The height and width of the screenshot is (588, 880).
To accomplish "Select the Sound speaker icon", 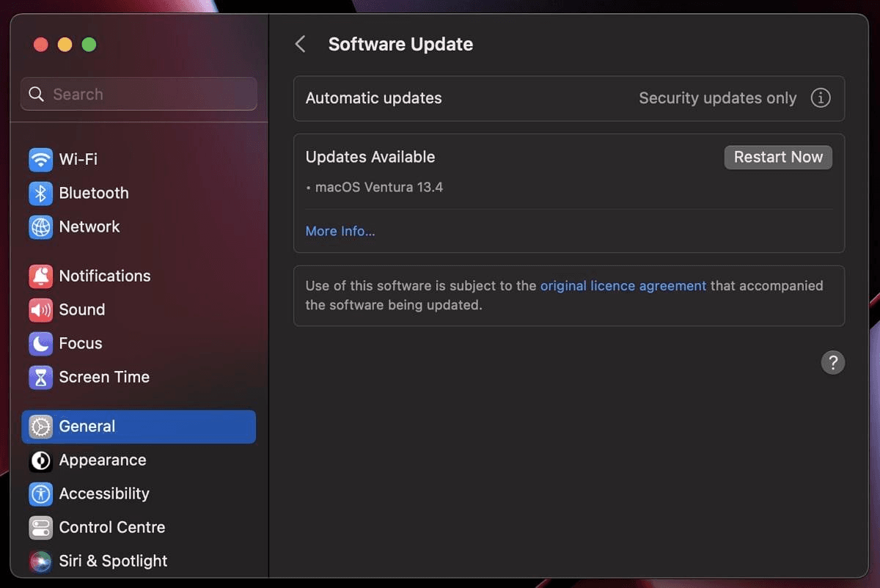I will (x=40, y=309).
